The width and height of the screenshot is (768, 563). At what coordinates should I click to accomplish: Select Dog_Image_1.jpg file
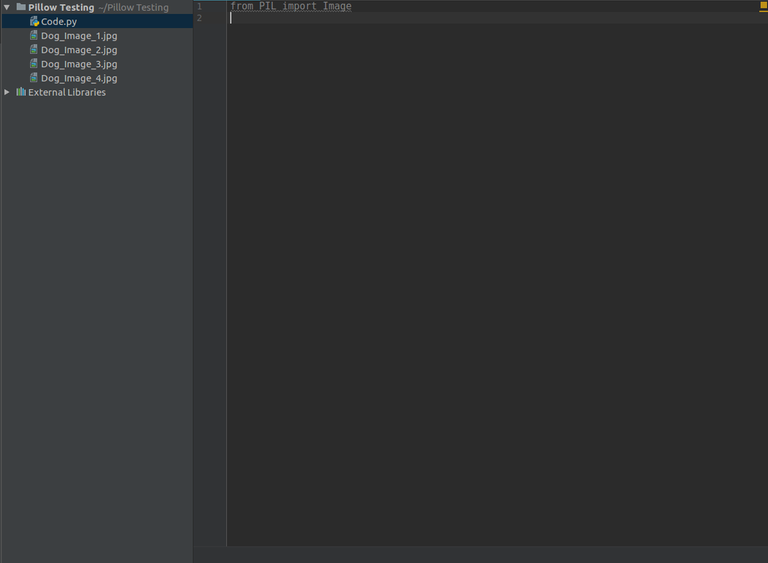point(79,36)
